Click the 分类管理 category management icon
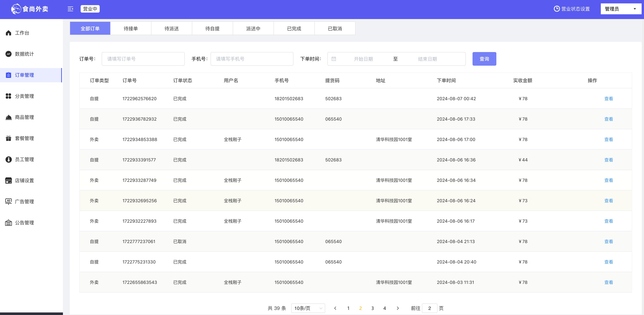Image resolution: width=644 pixels, height=315 pixels. pyautogui.click(x=8, y=96)
